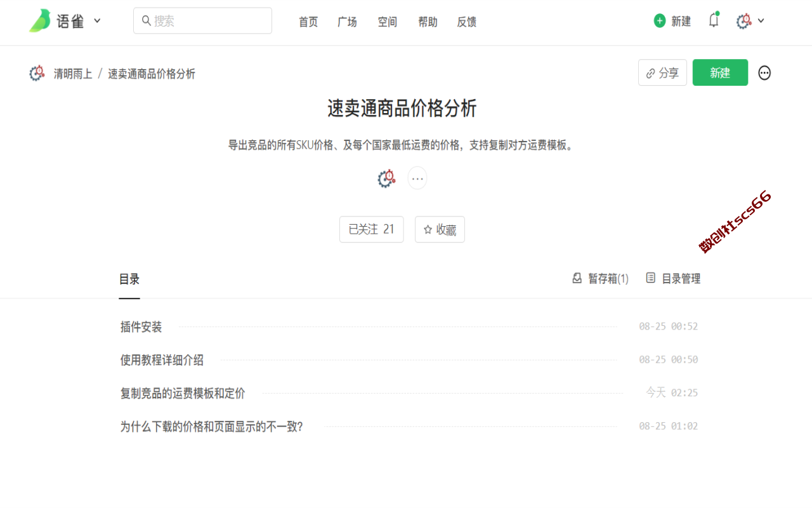Expand the dropdown arrow beside the Yuque logo
The width and height of the screenshot is (812, 508).
tap(97, 20)
